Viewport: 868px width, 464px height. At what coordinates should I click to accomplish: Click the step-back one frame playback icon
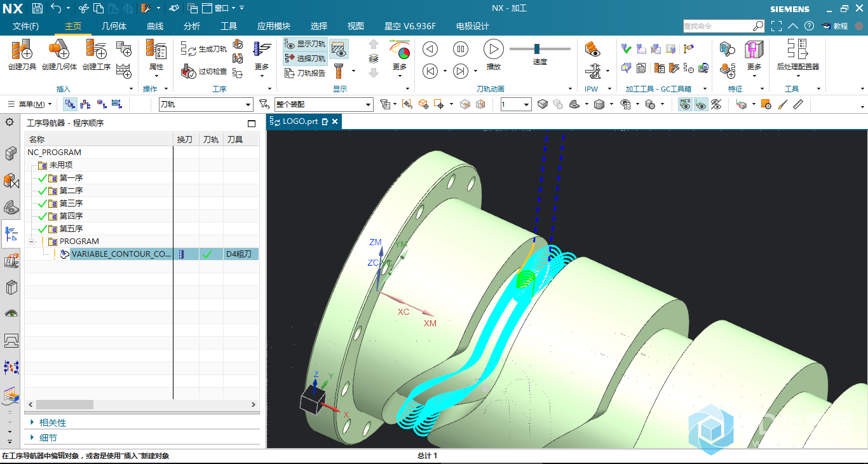click(x=430, y=50)
